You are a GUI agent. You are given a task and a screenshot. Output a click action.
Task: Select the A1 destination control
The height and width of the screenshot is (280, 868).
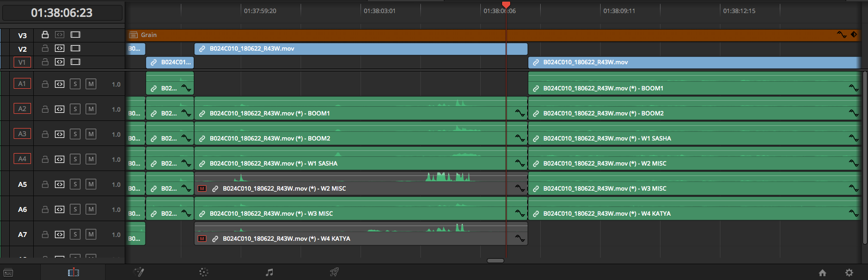tap(22, 84)
